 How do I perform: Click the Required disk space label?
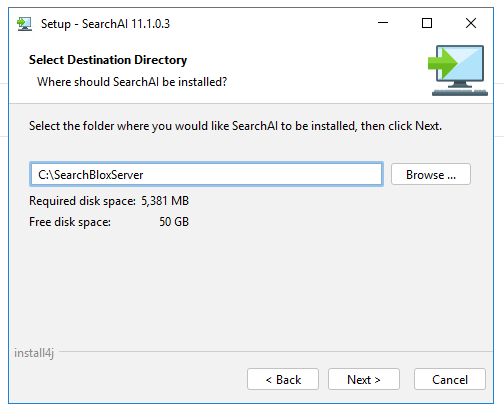pyautogui.click(x=82, y=201)
